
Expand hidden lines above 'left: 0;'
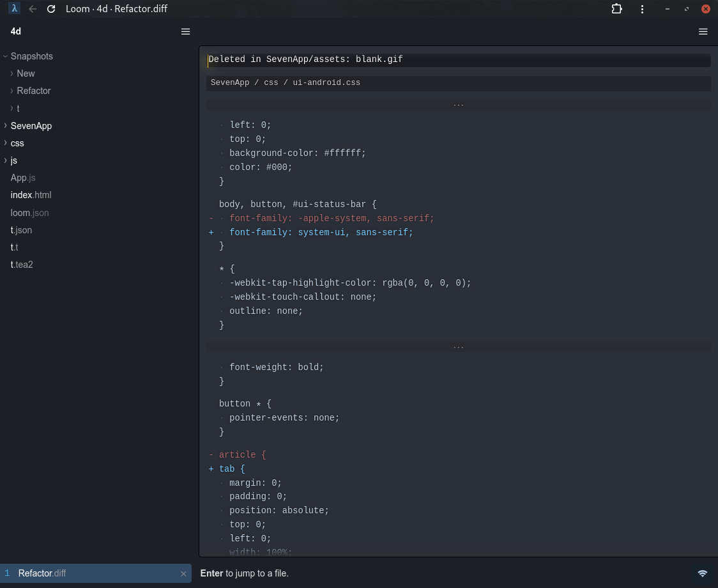point(459,105)
